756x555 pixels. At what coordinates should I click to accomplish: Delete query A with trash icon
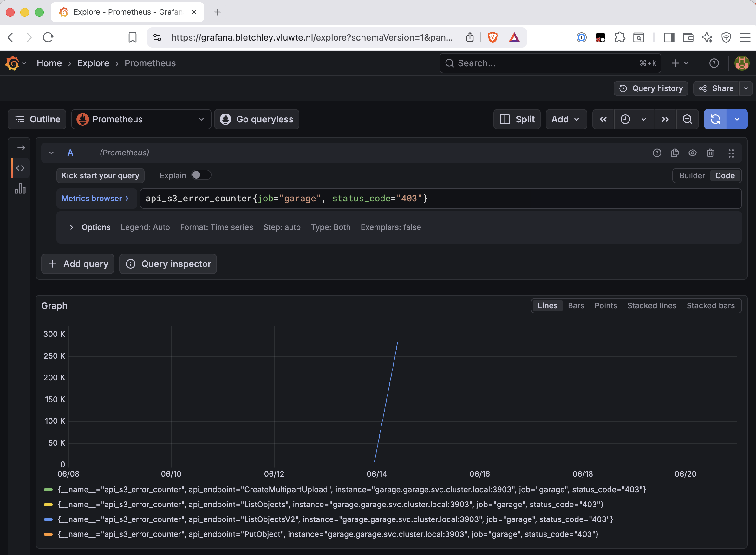pyautogui.click(x=710, y=153)
